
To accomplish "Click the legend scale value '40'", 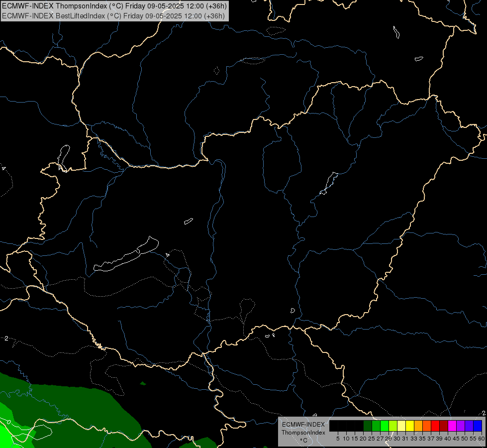I will (448, 439).
